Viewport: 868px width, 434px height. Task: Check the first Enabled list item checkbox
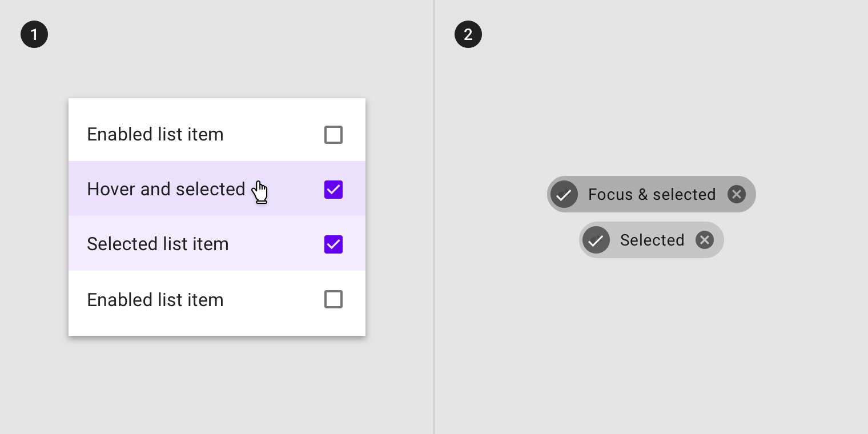pos(333,135)
